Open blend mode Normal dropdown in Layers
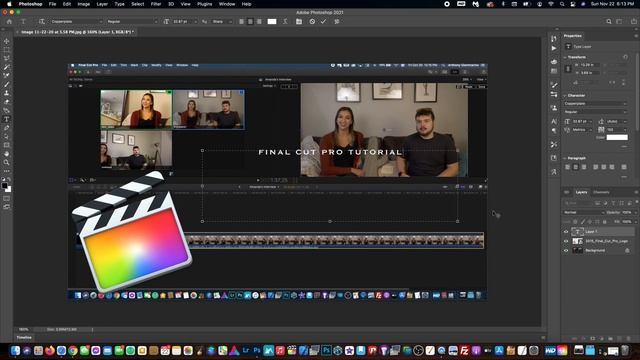Screen dimensions: 640x360 (584, 213)
